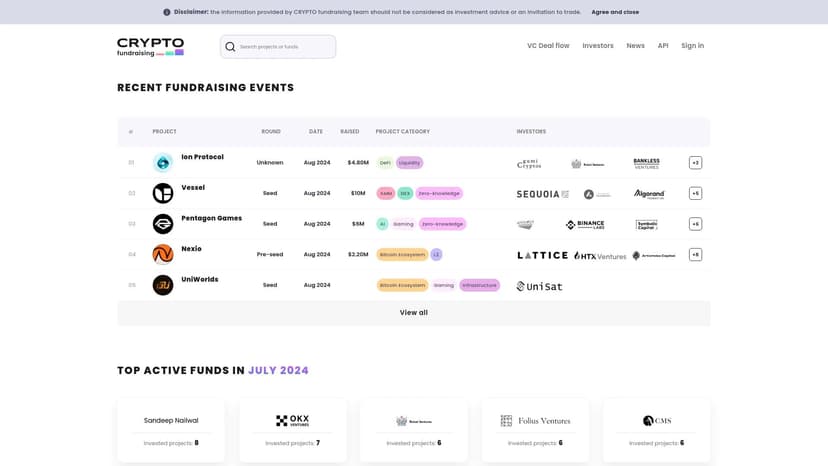The width and height of the screenshot is (828, 466).
Task: Click the $4.80M raised value
Action: click(x=358, y=163)
